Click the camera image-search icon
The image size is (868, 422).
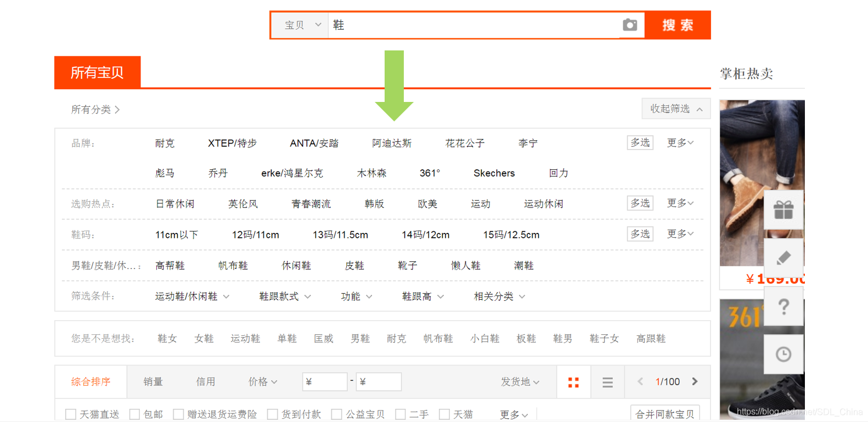tap(630, 25)
